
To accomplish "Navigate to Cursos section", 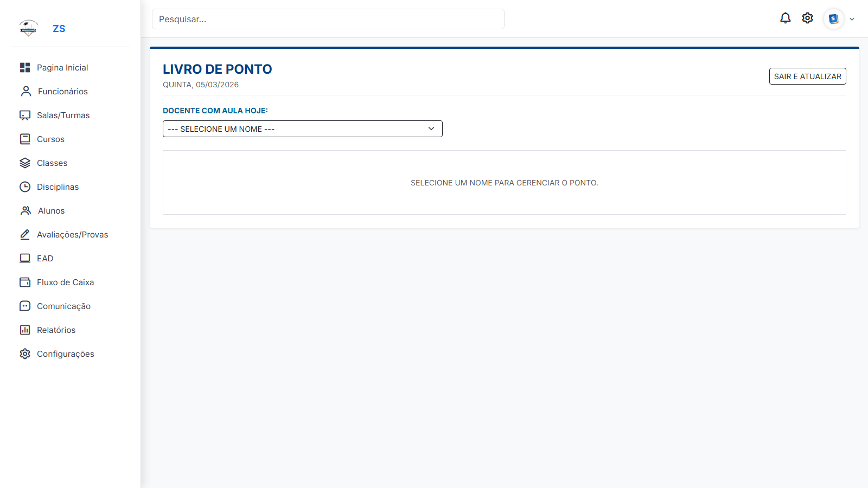I will tap(50, 139).
